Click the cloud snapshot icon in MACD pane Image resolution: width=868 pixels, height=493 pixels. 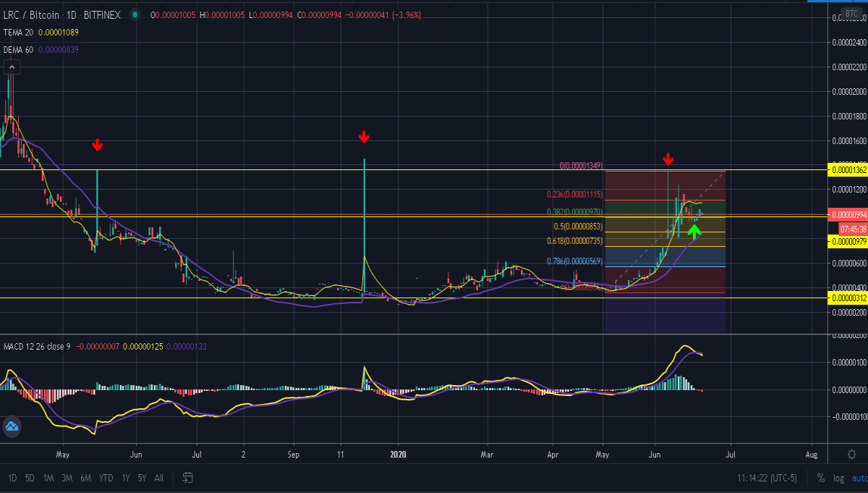click(12, 427)
